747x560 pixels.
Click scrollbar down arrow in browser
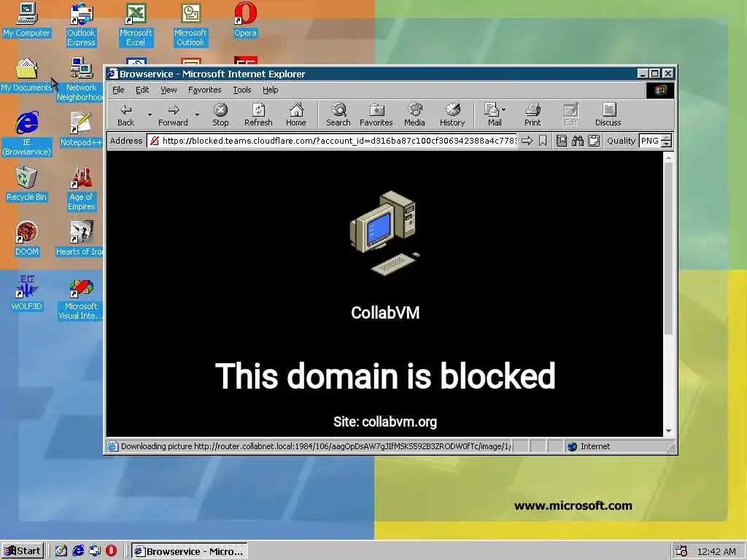(x=668, y=430)
